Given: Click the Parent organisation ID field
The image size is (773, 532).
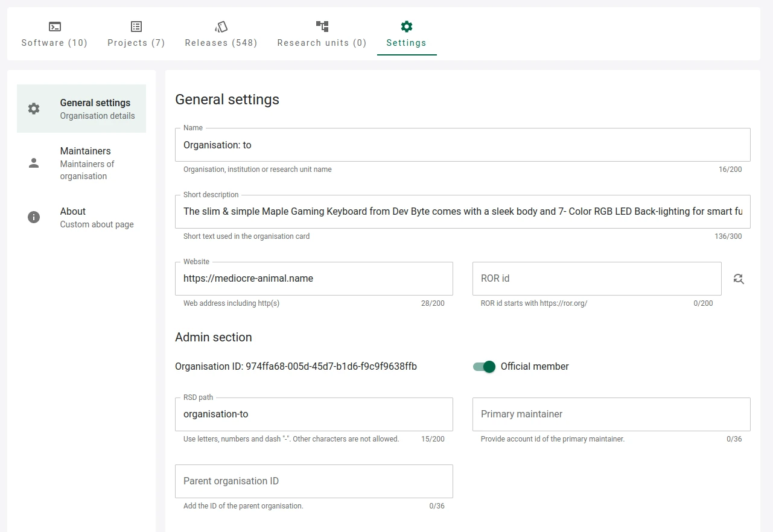Looking at the screenshot, I should 313,481.
